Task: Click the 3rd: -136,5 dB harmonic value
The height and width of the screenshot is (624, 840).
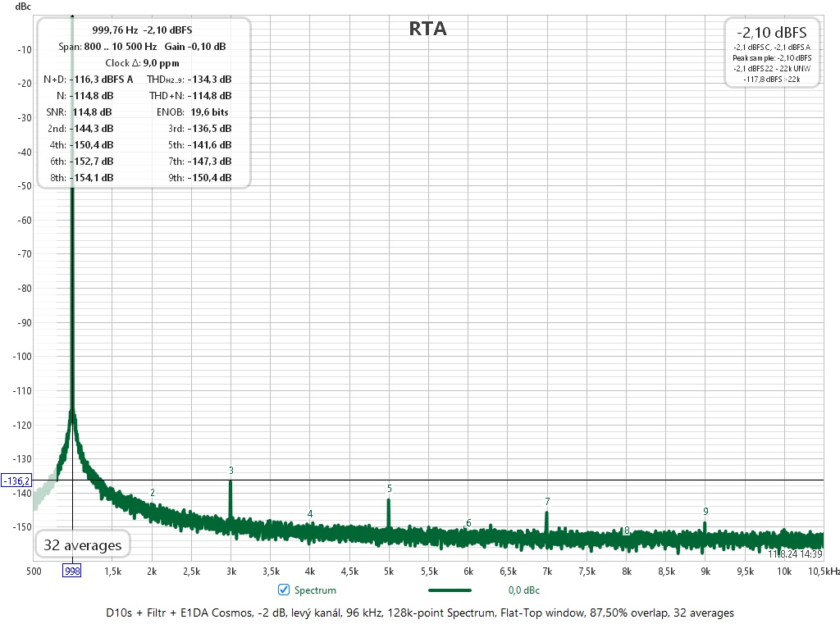Action: pos(200,129)
